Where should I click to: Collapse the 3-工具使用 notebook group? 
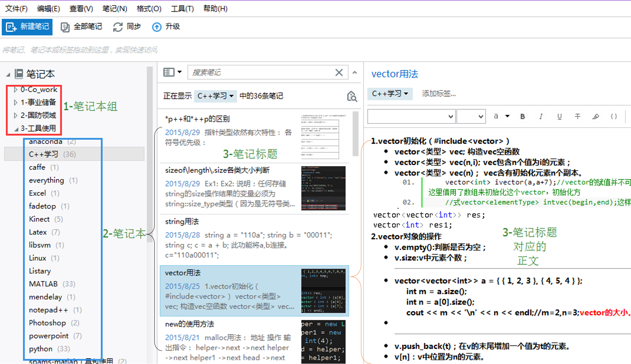pyautogui.click(x=16, y=129)
